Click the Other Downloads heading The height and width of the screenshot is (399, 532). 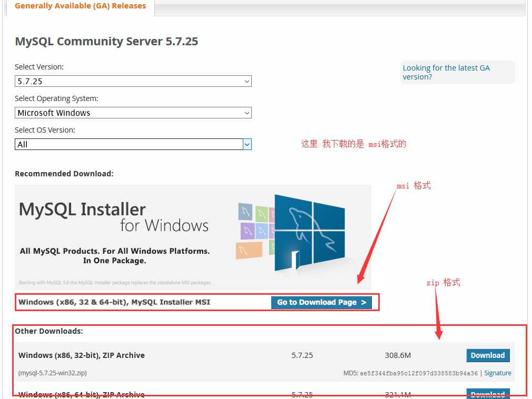pyautogui.click(x=49, y=331)
